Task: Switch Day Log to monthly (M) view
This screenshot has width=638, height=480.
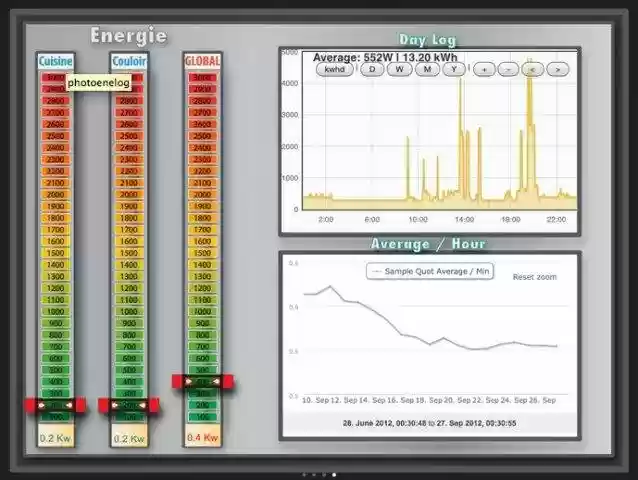Action: tap(427, 70)
